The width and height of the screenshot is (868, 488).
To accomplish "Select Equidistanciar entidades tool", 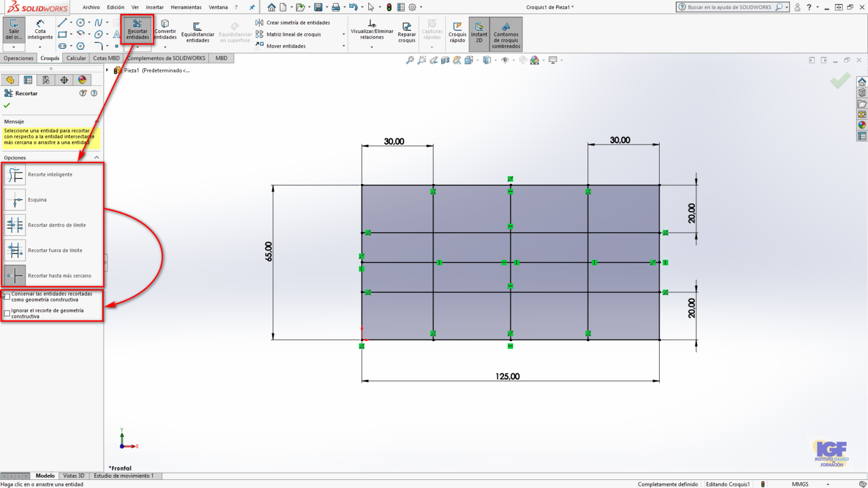I will point(197,31).
